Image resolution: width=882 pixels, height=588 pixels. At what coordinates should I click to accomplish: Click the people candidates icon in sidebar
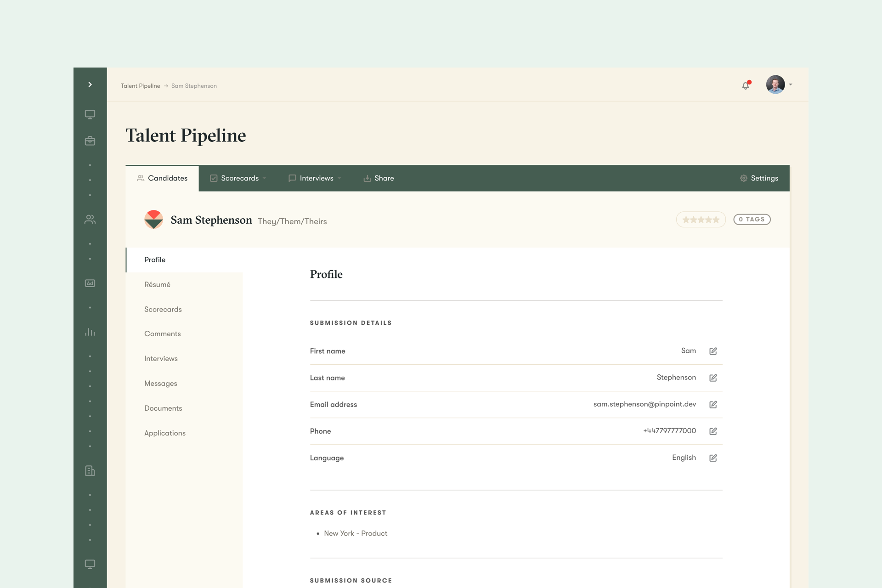[90, 220]
